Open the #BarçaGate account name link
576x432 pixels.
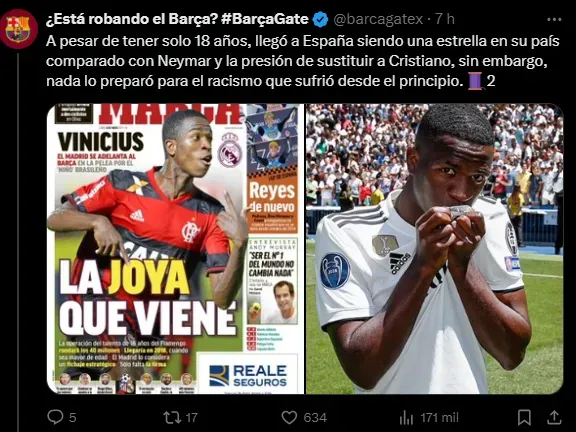click(177, 19)
